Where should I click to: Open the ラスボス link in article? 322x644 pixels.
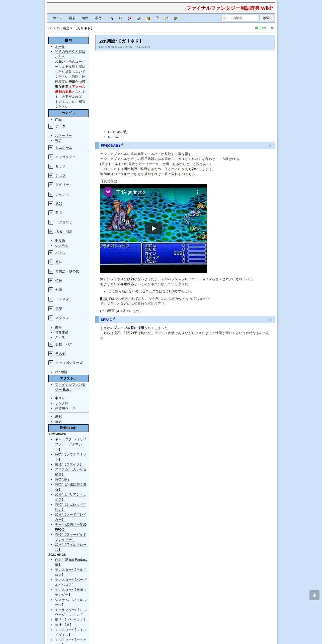[117, 279]
